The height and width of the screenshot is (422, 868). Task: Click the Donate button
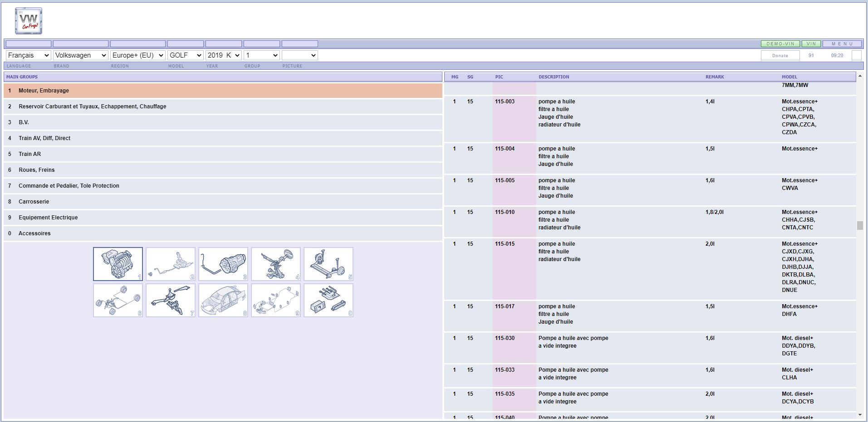[780, 55]
